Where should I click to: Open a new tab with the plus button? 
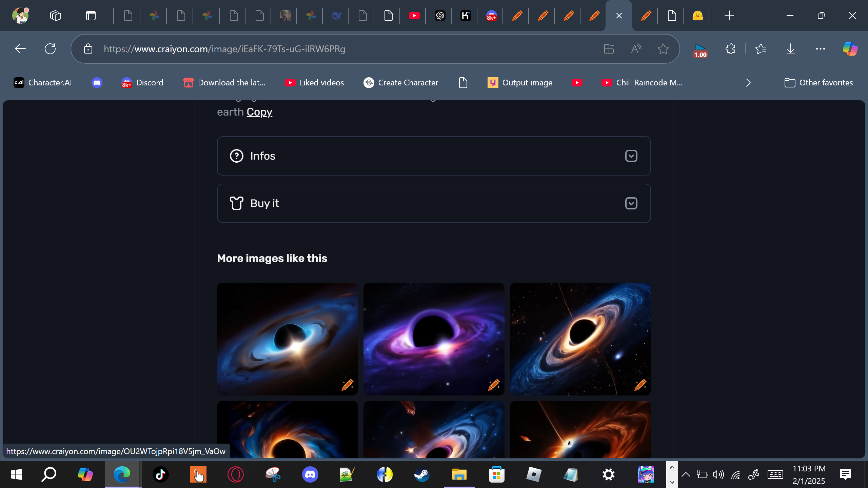(729, 16)
